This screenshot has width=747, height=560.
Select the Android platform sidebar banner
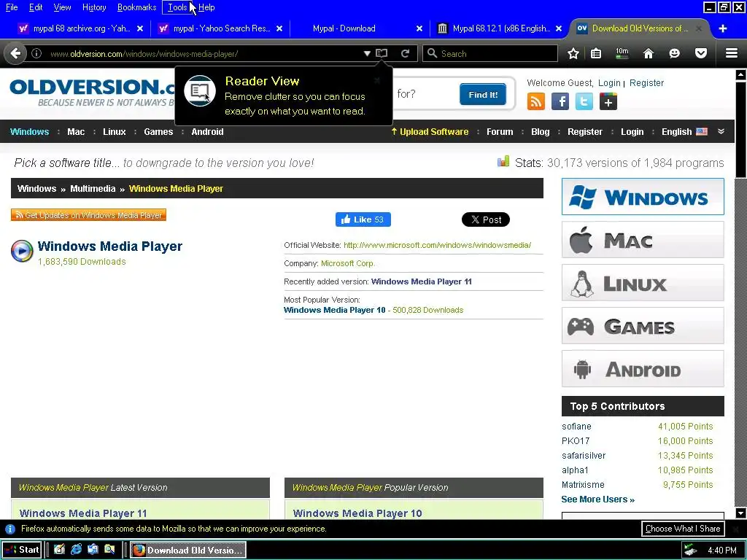pos(643,369)
